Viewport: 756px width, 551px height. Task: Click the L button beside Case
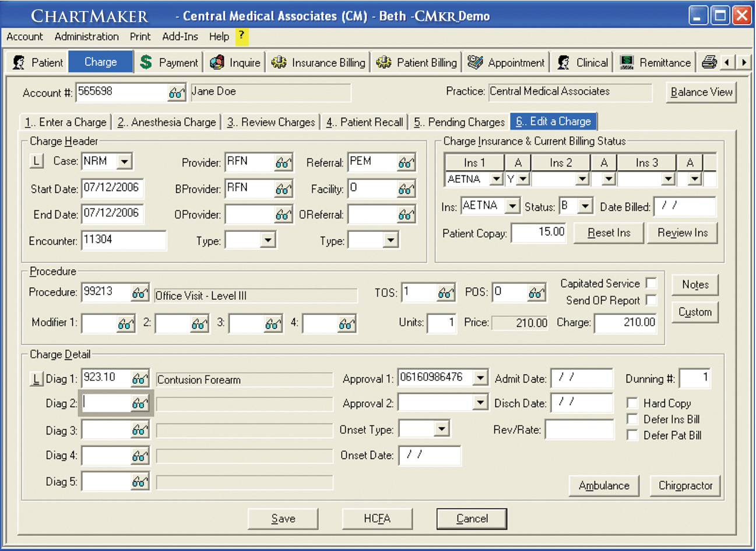pyautogui.click(x=37, y=161)
